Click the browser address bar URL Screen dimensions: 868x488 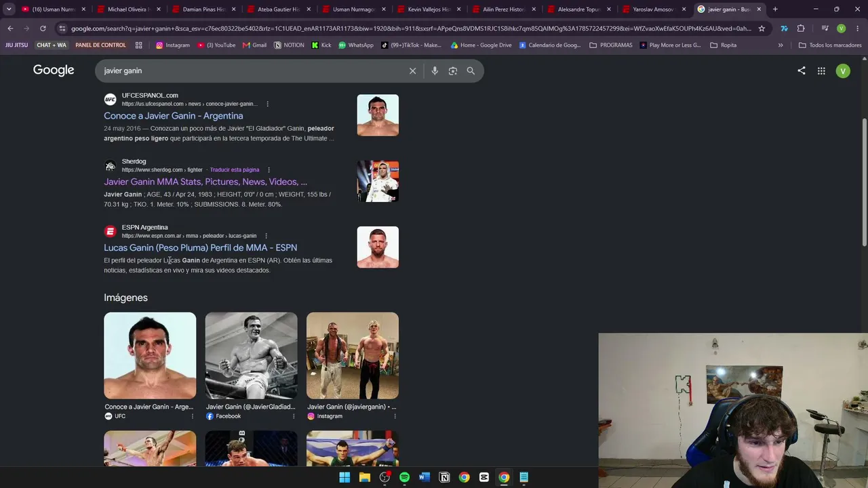click(411, 28)
